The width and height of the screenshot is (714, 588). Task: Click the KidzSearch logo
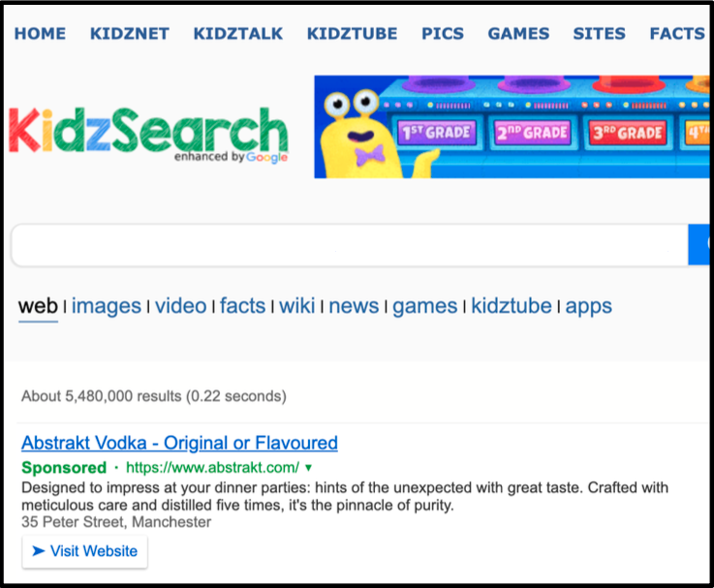(148, 134)
